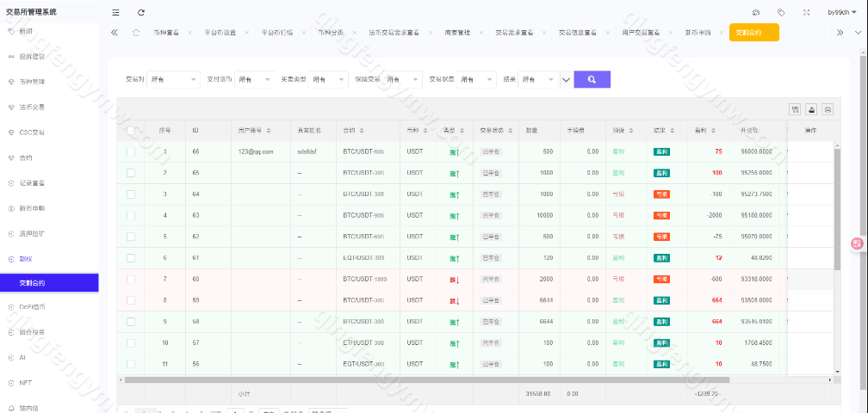Switch to the 交易需求查看 tab

click(514, 33)
